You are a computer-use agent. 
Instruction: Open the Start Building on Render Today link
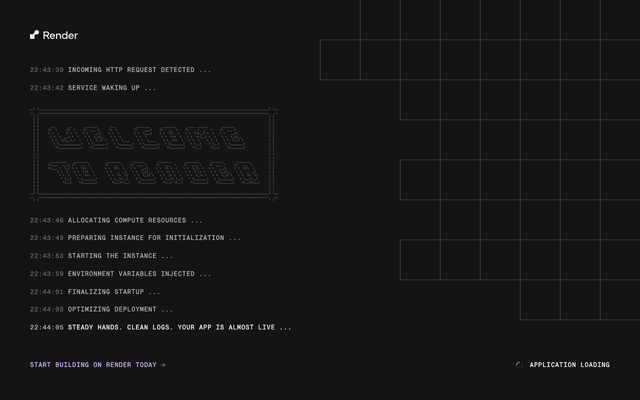pyautogui.click(x=97, y=365)
